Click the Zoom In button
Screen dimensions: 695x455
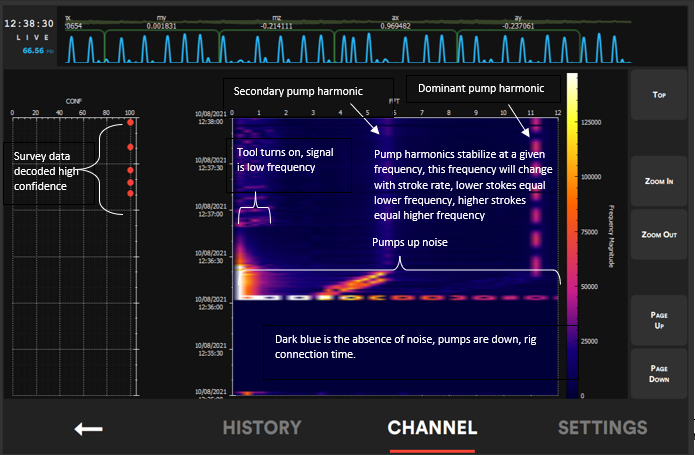[659, 185]
